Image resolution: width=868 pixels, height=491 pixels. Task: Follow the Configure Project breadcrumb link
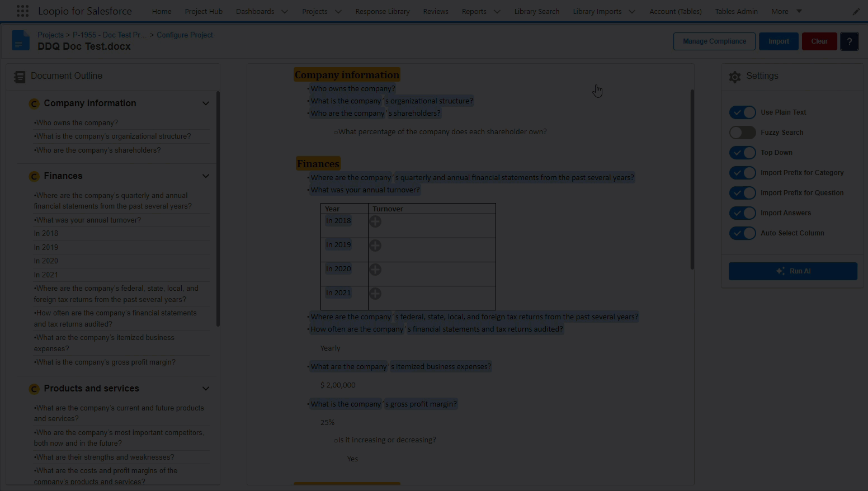pyautogui.click(x=185, y=35)
